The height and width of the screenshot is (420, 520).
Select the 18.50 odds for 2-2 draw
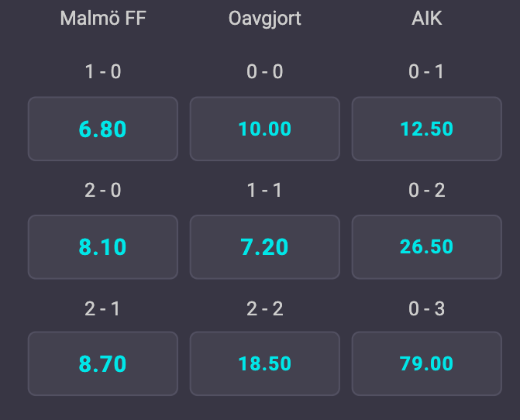[265, 363]
